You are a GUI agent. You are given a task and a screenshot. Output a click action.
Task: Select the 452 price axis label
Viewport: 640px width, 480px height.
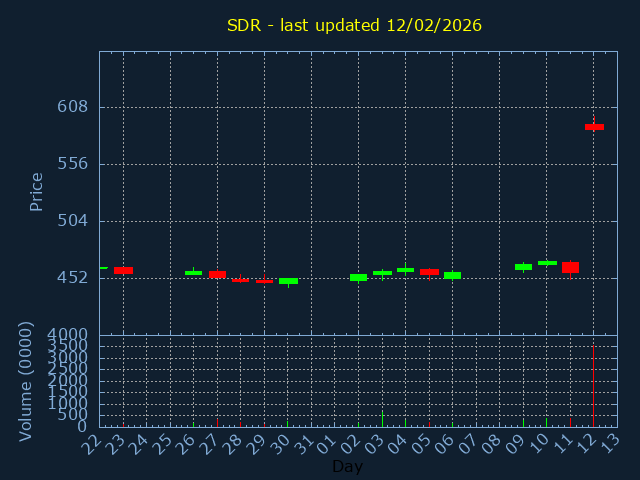72,277
